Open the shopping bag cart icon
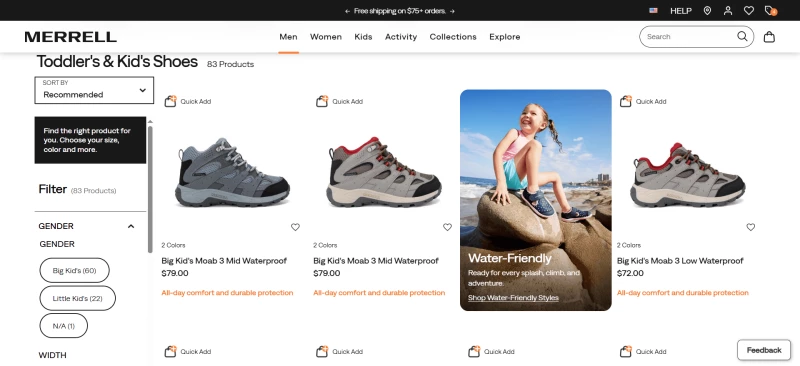Screen dimensions: 800x366 [x=769, y=37]
